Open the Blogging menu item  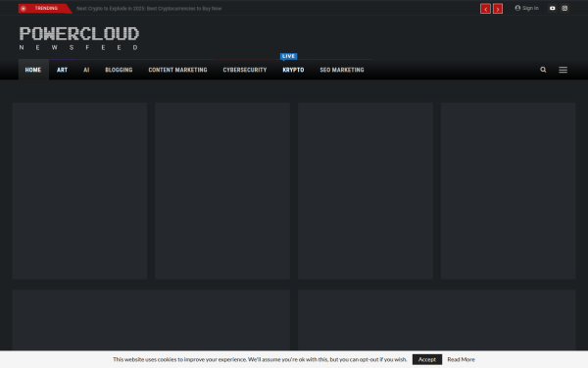119,70
